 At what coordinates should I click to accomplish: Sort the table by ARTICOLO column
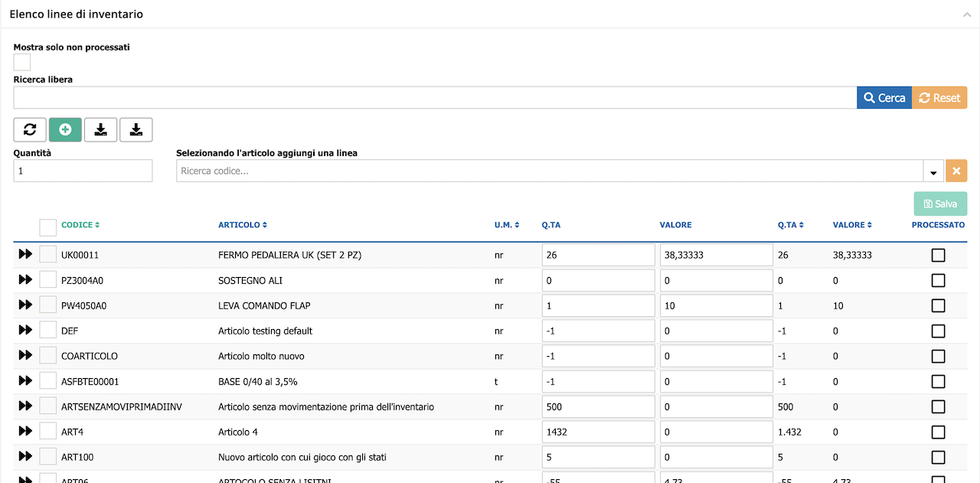[x=243, y=225]
